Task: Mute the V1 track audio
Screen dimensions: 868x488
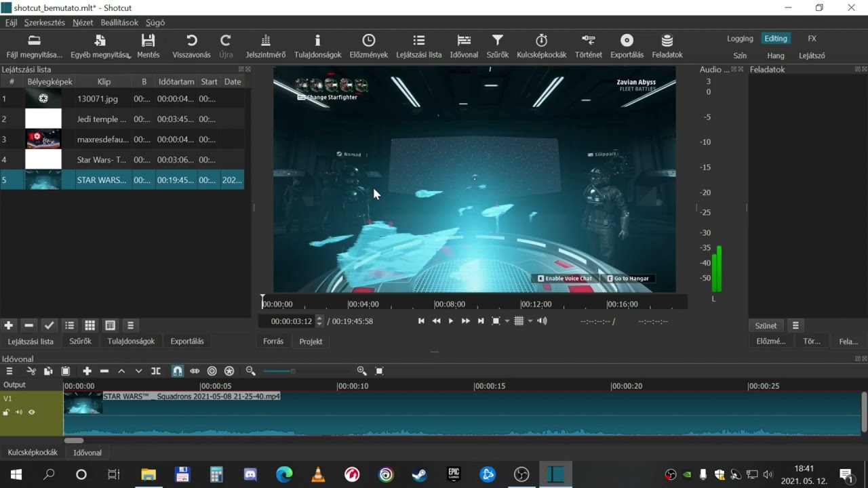Action: click(19, 412)
